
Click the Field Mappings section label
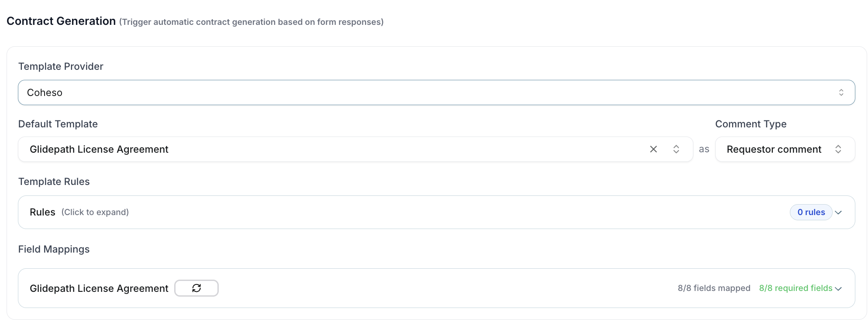(x=54, y=249)
